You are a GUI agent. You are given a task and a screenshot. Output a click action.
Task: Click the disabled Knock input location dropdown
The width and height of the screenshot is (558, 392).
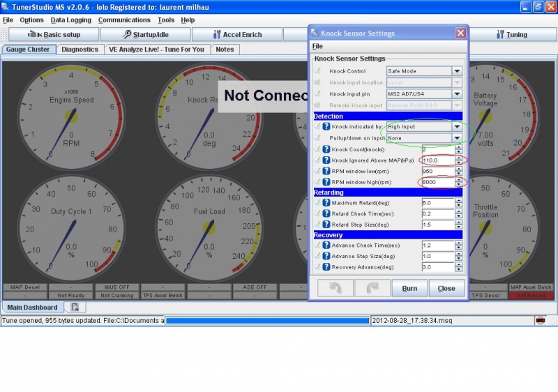[x=424, y=82]
